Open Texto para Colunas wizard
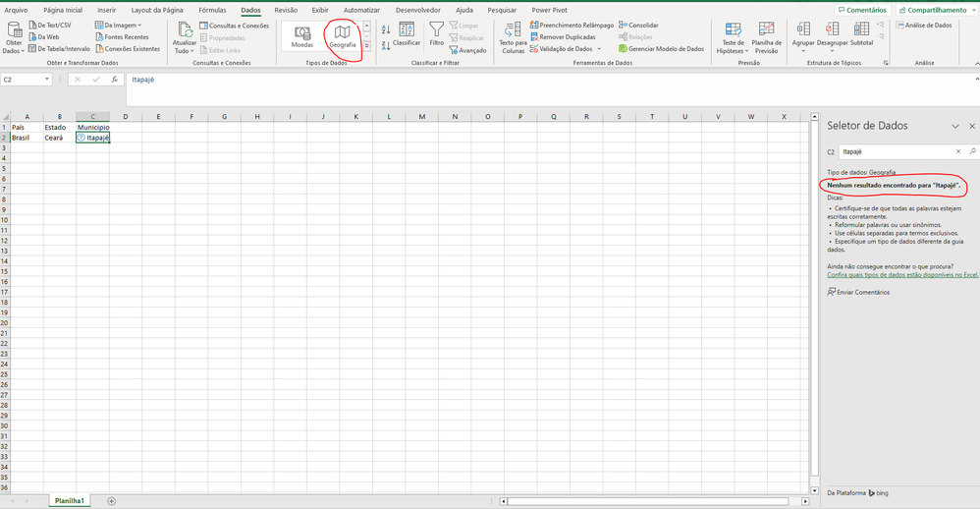 tap(514, 38)
